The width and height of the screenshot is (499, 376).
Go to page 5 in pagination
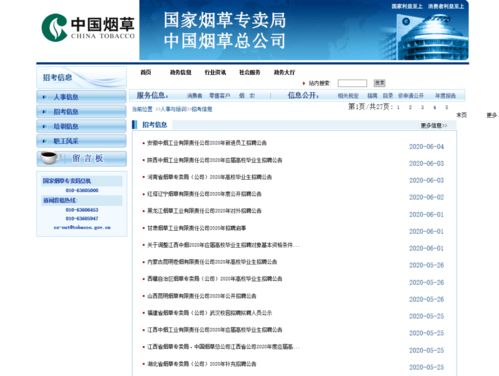click(447, 107)
